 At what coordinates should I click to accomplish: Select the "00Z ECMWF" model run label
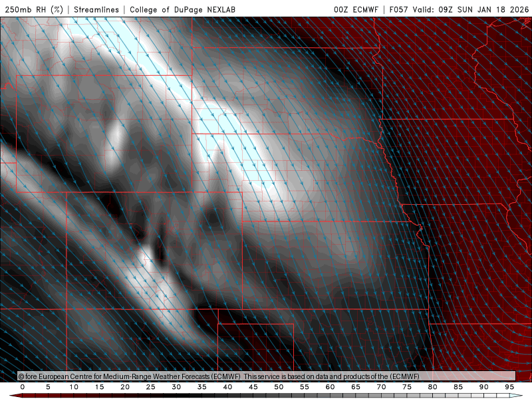[x=356, y=9]
